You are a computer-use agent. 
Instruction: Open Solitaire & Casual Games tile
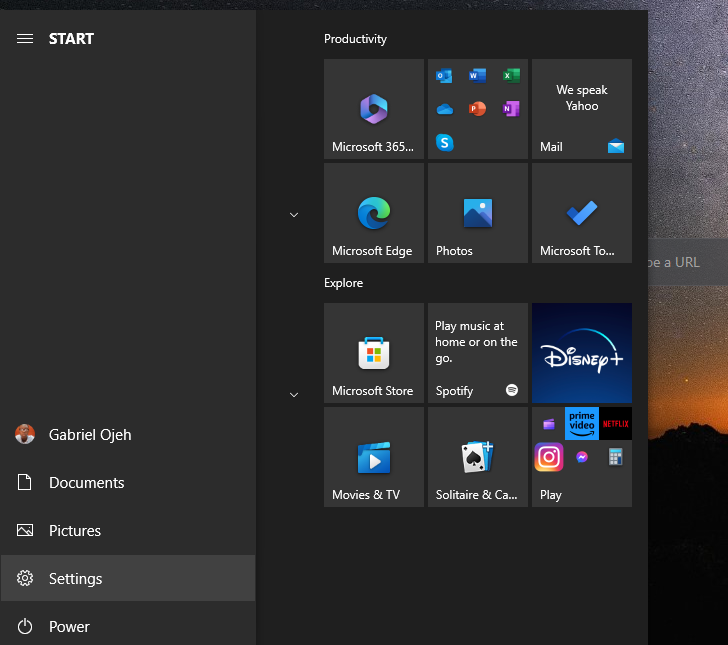478,457
